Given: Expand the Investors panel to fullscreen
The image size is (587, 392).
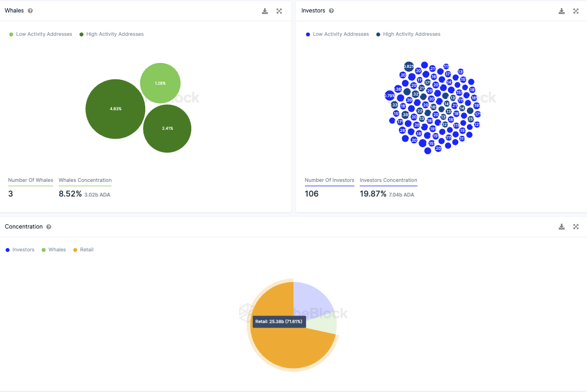Looking at the screenshot, I should point(576,11).
